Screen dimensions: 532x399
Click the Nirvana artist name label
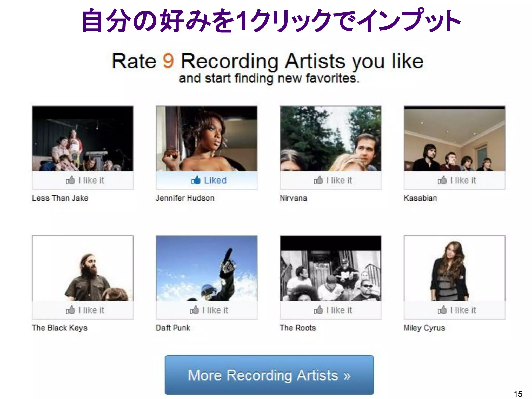click(x=293, y=198)
